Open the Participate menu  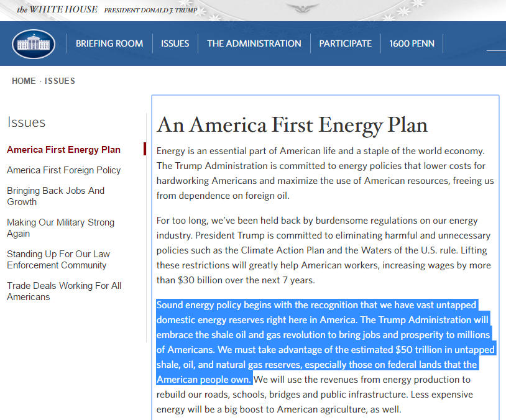[345, 43]
